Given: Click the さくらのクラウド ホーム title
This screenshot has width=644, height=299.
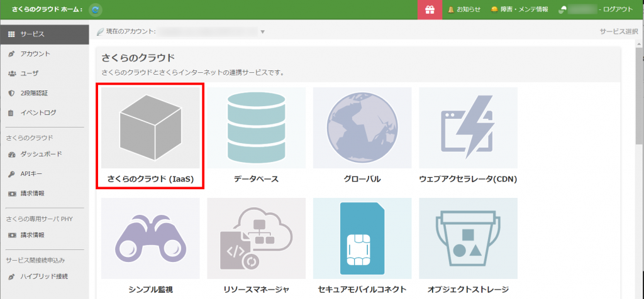Looking at the screenshot, I should pos(47,10).
